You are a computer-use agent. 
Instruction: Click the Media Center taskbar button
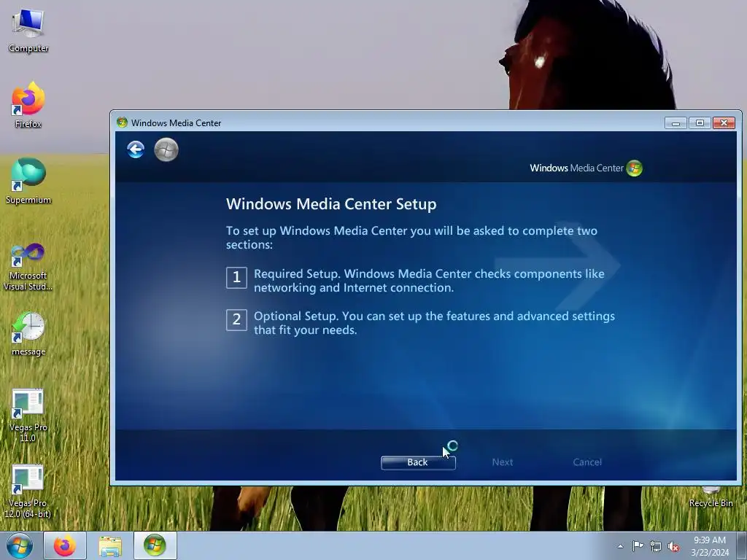coord(155,545)
